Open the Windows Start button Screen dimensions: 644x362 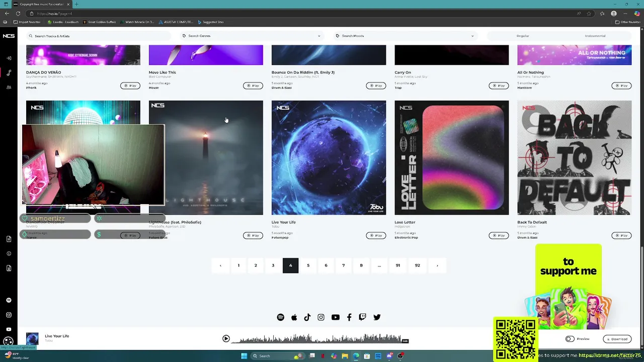point(244,356)
